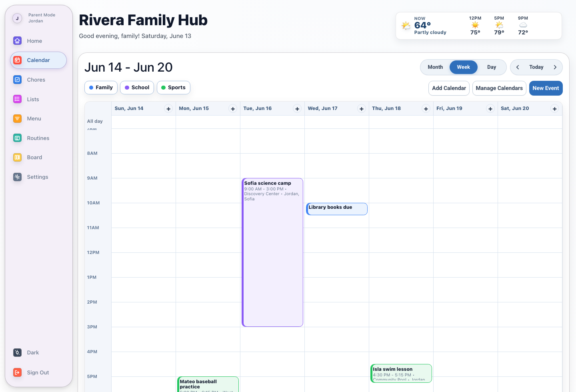The width and height of the screenshot is (576, 392).
Task: Add event on Tue, Jun 16 plus icon
Action: [x=297, y=109]
